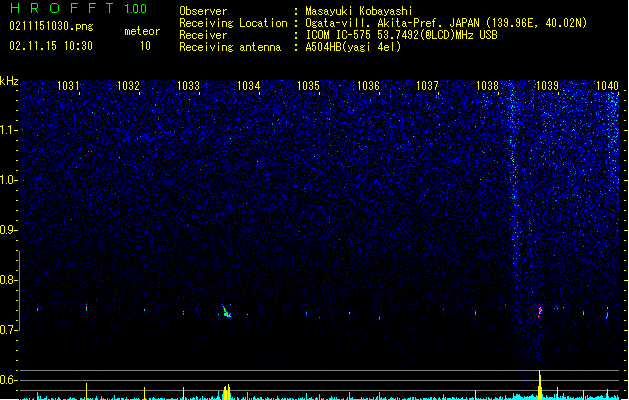Click the vertical noise streak after 10:38
The height and width of the screenshot is (400, 629).
[x=512, y=177]
